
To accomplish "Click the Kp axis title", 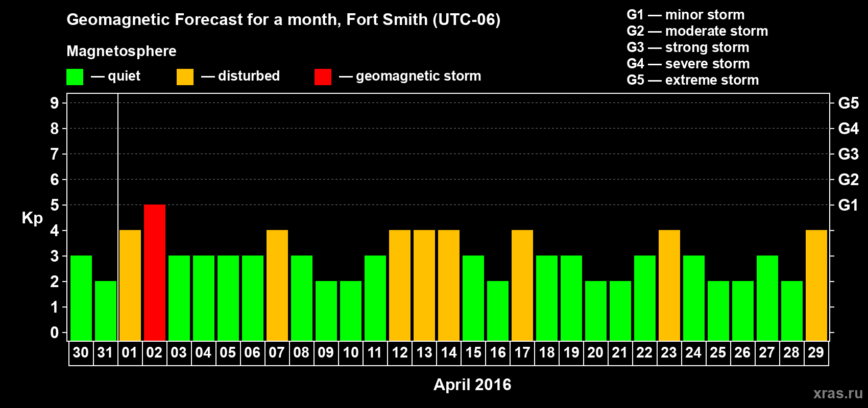I will coord(32,218).
